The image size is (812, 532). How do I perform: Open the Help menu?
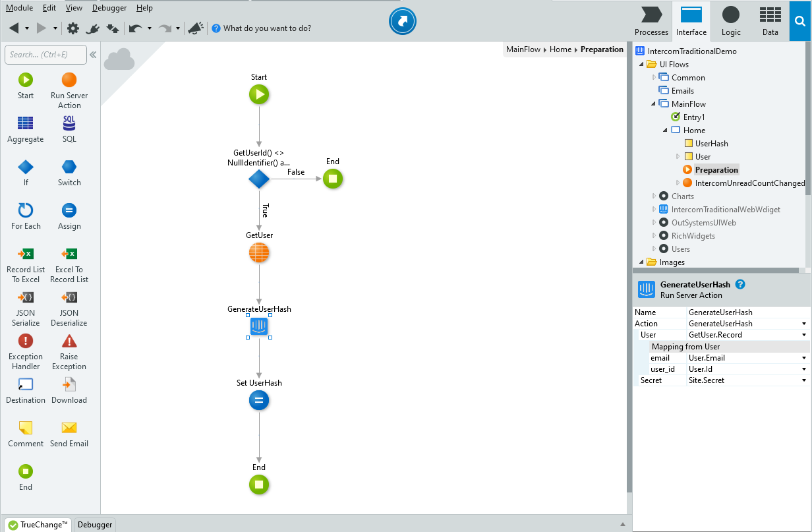(x=144, y=8)
